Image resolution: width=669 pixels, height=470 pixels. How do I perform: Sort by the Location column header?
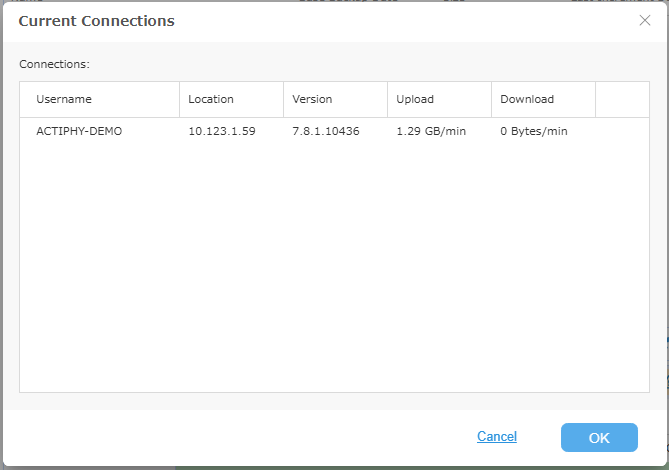231,99
